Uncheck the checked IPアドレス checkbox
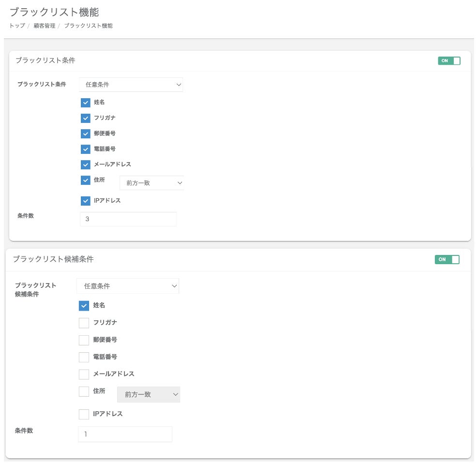 click(x=86, y=201)
